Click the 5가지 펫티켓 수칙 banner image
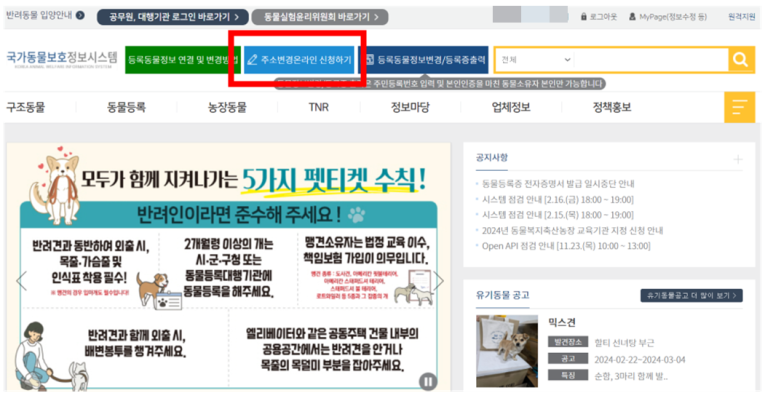The width and height of the screenshot is (773, 409). pos(229,267)
